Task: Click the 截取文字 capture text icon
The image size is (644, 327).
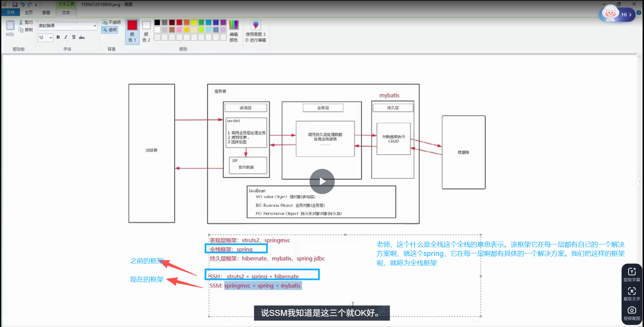Action: pos(632,294)
